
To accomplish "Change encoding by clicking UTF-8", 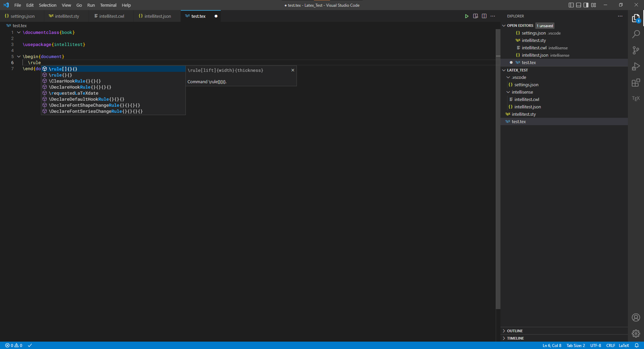I will point(595,345).
